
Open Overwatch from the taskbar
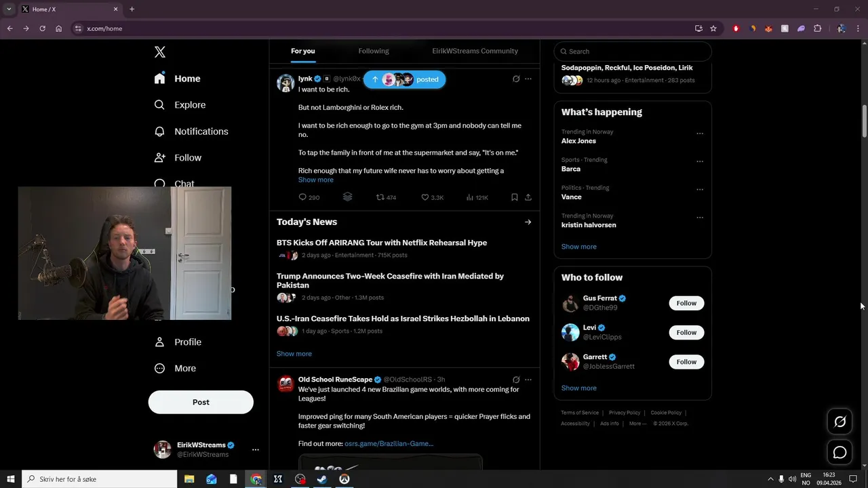pyautogui.click(x=344, y=479)
